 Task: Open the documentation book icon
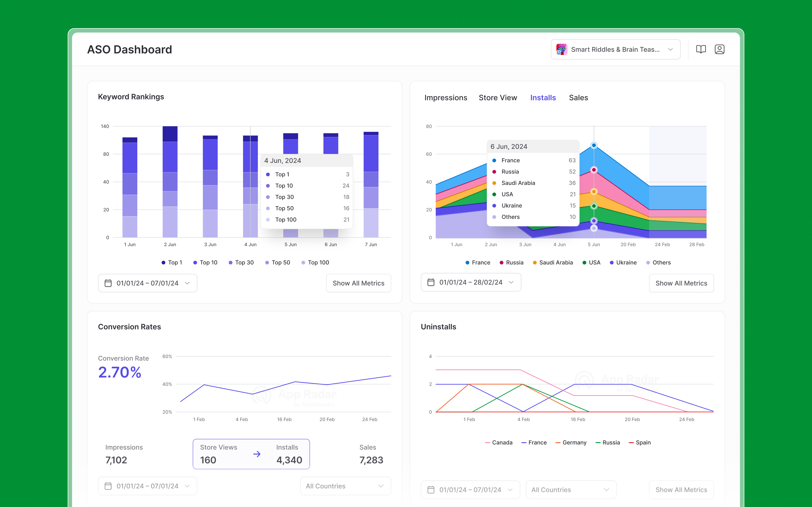(x=701, y=49)
